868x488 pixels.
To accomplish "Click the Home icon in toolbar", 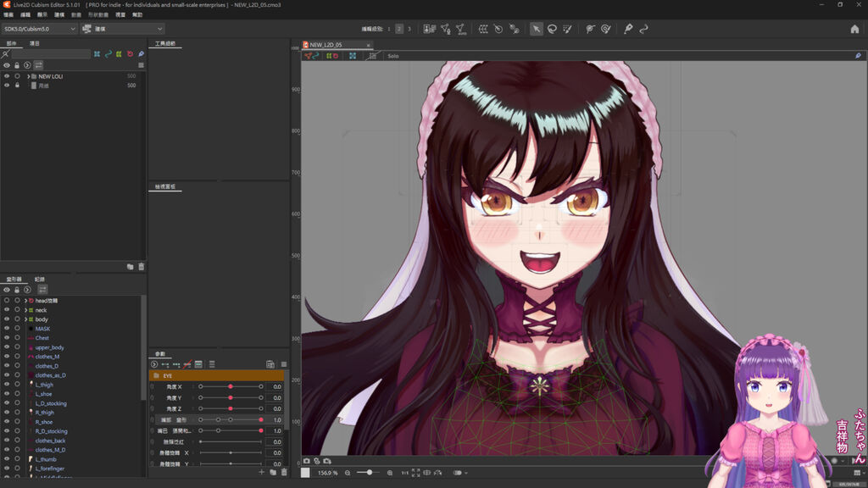I will point(854,29).
